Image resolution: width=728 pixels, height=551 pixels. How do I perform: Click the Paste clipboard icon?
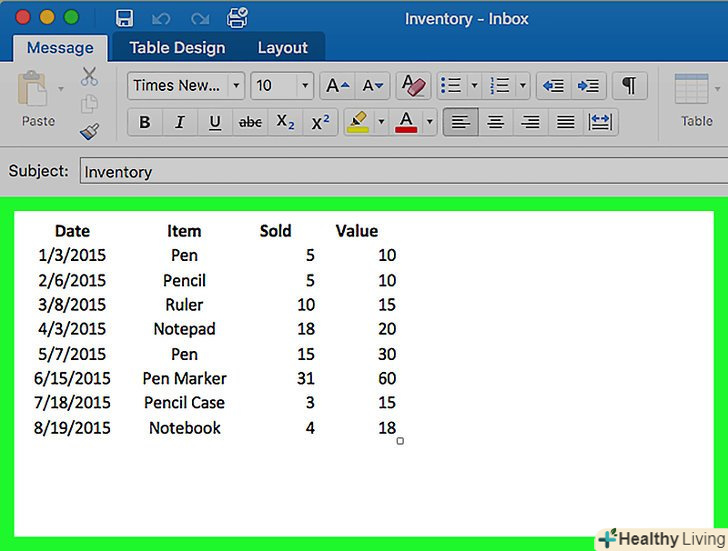32,88
